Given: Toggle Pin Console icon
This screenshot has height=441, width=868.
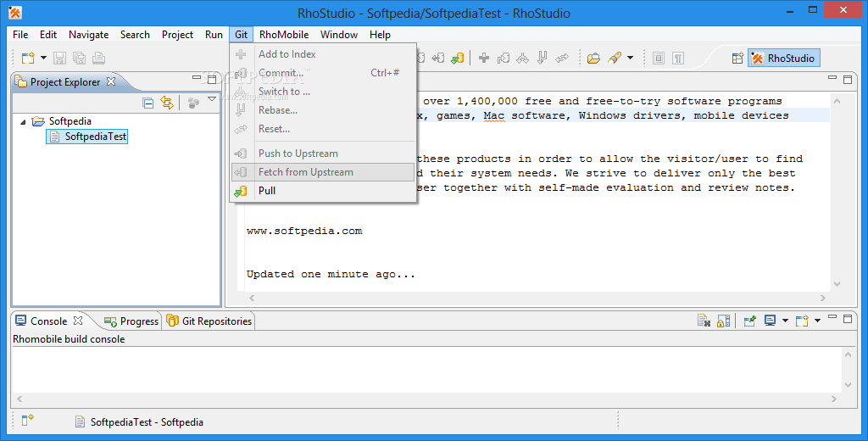Looking at the screenshot, I should [749, 321].
